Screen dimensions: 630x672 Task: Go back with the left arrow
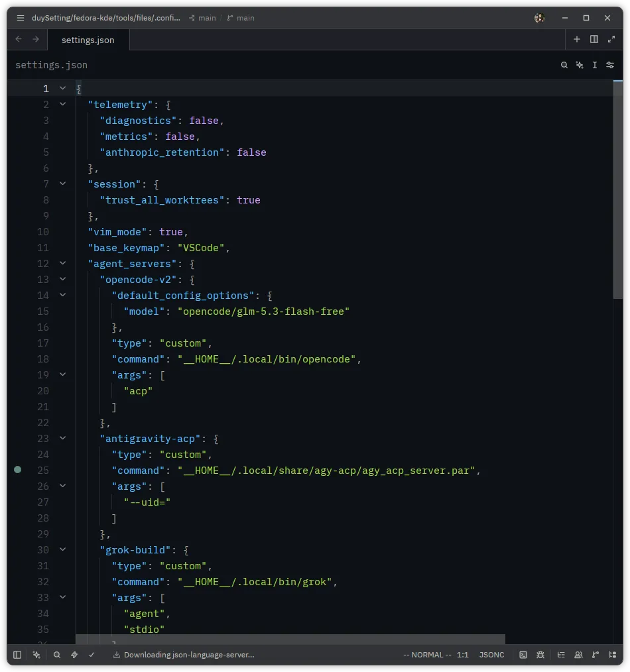click(x=19, y=39)
